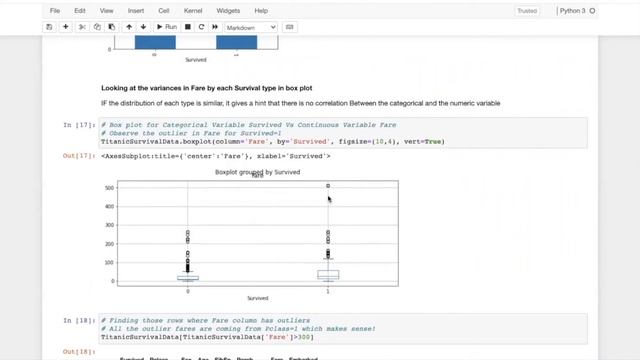The width and height of the screenshot is (640, 360).
Task: Click the 'Survived' x-axis label under boxplot
Action: 258,298
